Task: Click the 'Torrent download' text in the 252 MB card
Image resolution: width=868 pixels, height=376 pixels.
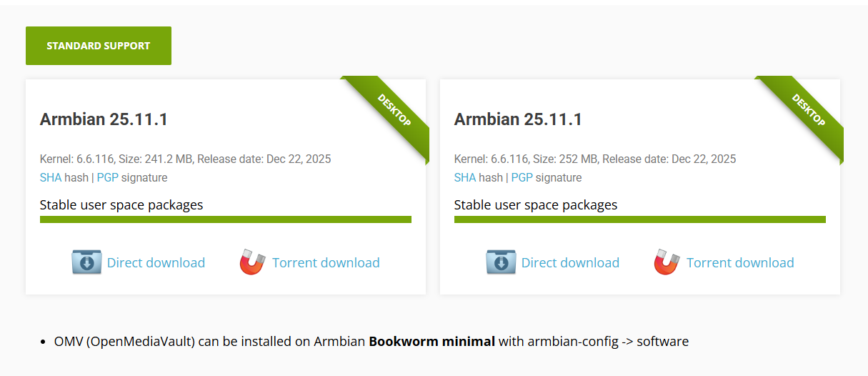Action: point(740,263)
